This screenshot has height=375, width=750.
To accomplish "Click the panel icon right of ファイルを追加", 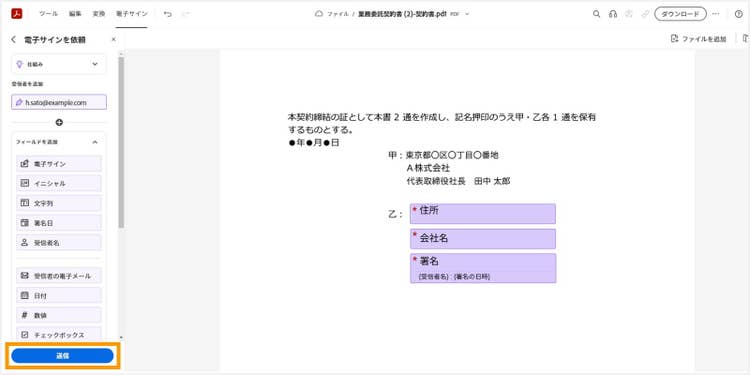I will click(745, 39).
